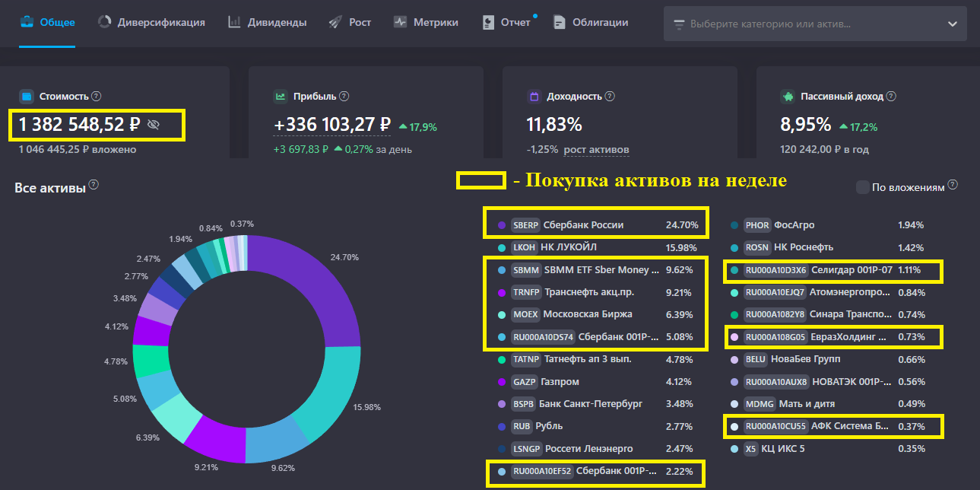
Task: Click the bar chart icon of Дивиденды
Action: click(x=234, y=22)
